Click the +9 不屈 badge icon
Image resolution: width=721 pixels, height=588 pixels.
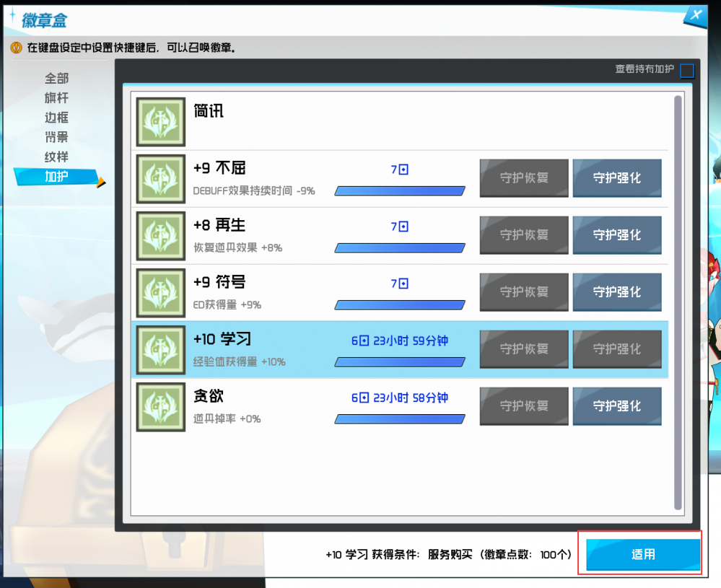click(x=160, y=178)
